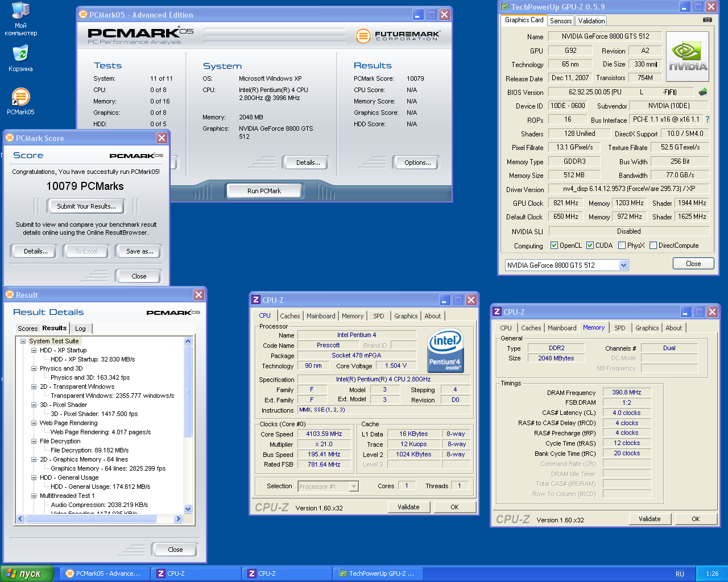The width and height of the screenshot is (728, 582).
Task: Open the SPD tab in the CPU-Z Memory window
Action: coord(620,328)
